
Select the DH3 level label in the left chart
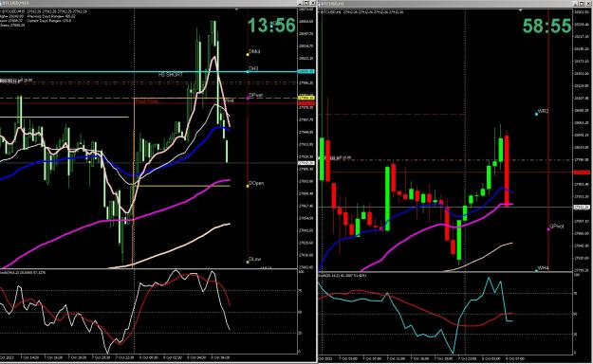(x=253, y=69)
